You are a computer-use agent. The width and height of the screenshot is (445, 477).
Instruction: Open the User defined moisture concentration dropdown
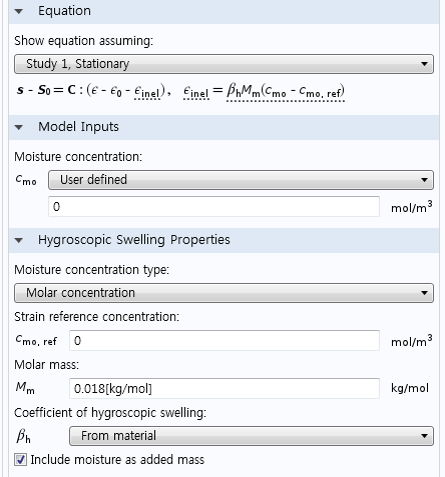tap(241, 180)
